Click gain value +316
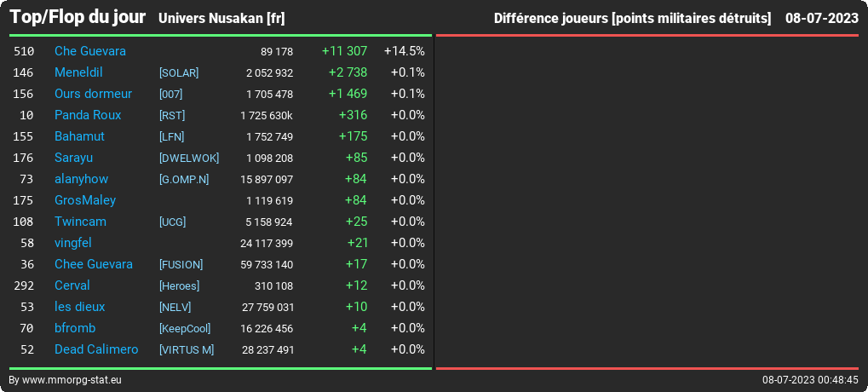This screenshot has height=392, width=868. tap(354, 115)
